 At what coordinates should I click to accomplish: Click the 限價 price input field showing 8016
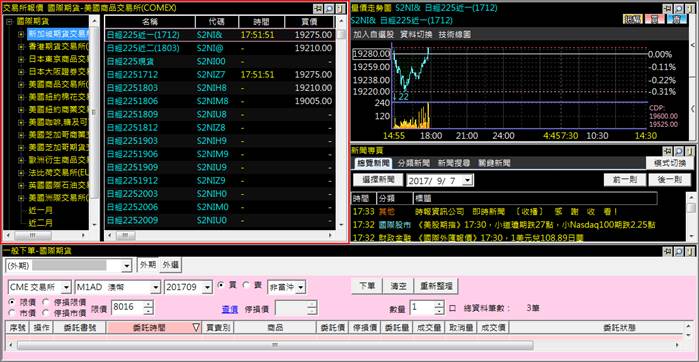point(127,307)
